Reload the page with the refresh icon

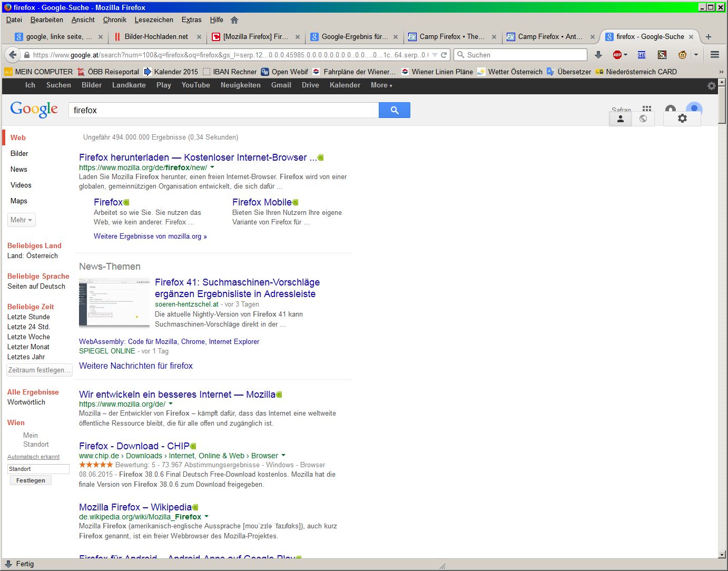444,55
